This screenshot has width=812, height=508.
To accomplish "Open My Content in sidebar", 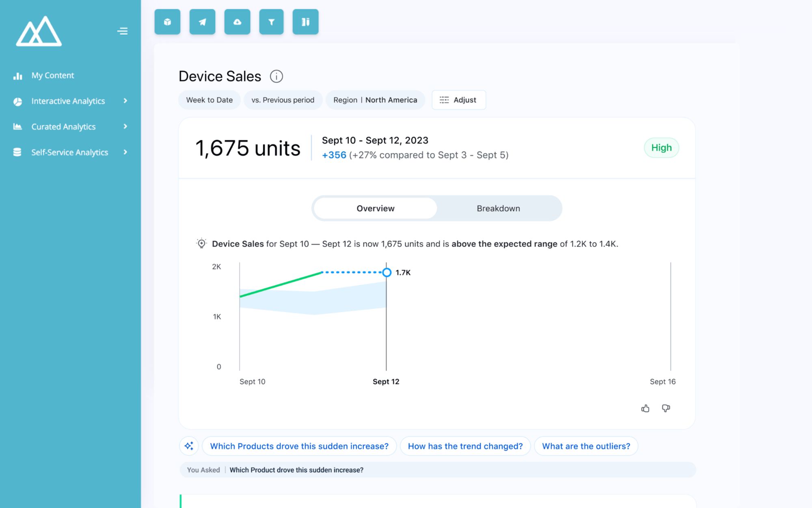I will 53,76.
